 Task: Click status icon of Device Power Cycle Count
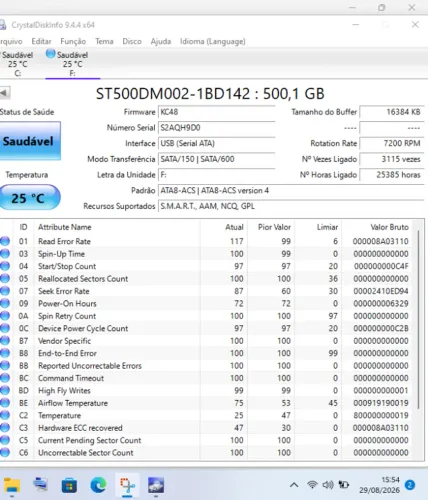(5, 328)
